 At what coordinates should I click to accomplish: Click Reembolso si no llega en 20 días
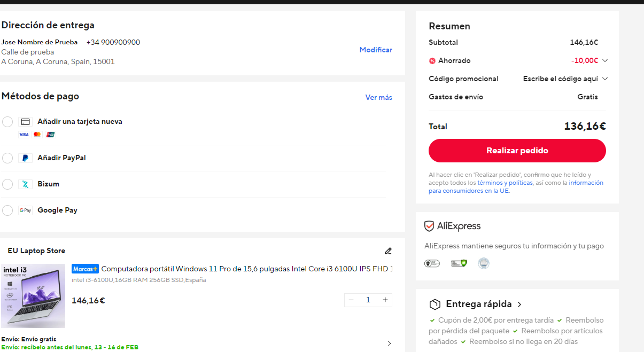click(524, 342)
